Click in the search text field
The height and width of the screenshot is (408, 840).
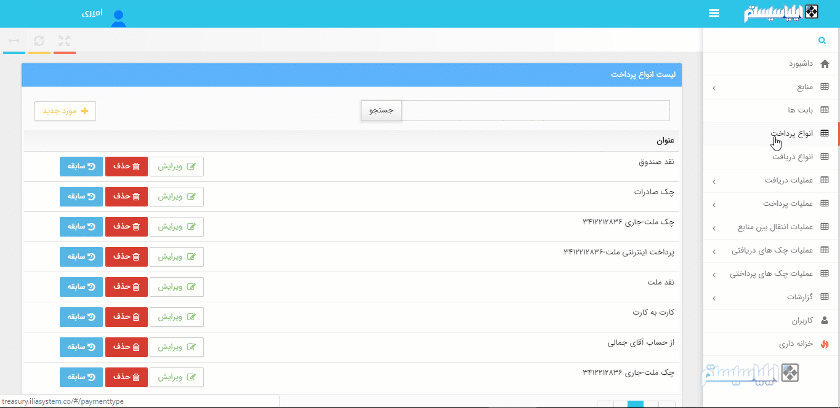point(535,111)
